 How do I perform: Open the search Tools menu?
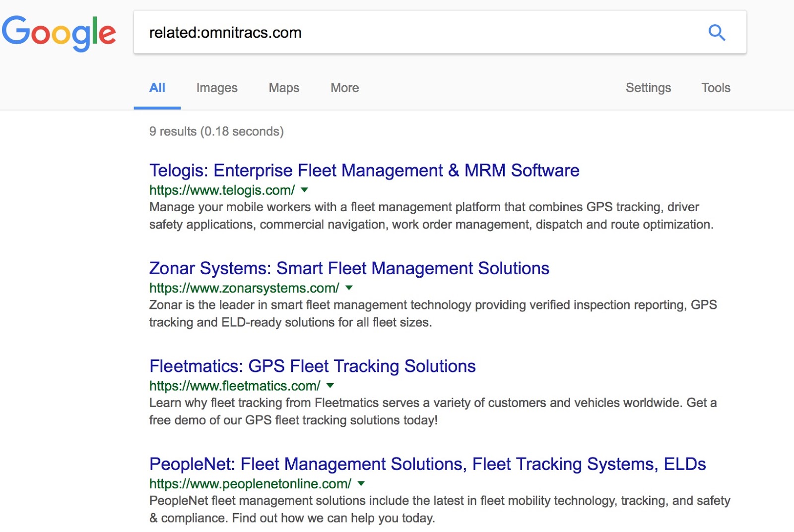tap(716, 88)
